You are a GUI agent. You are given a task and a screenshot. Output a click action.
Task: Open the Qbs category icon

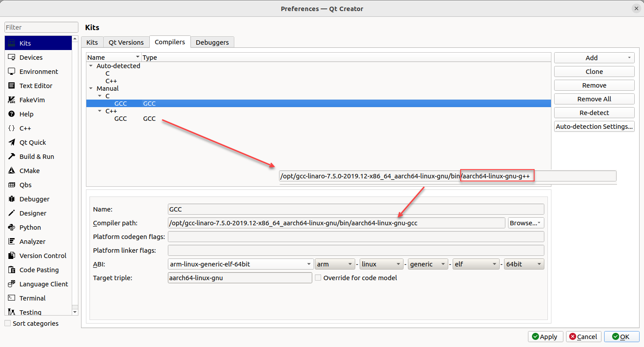(12, 185)
